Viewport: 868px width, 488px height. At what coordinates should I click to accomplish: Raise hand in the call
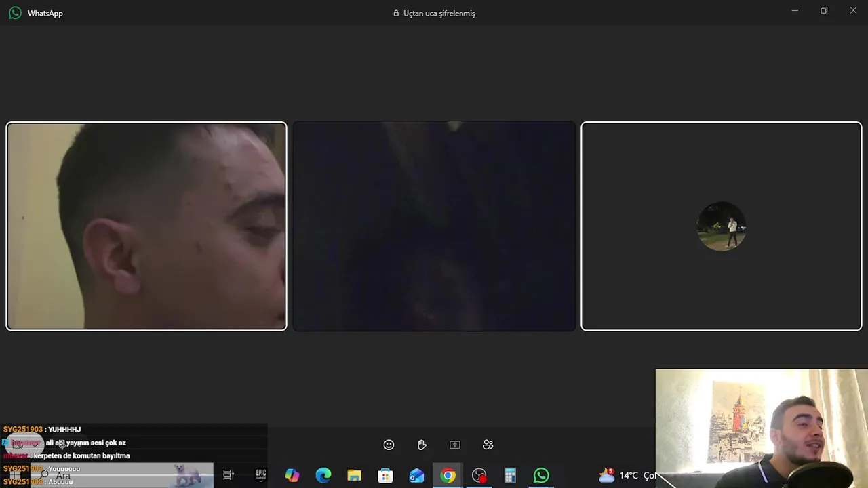pyautogui.click(x=422, y=445)
